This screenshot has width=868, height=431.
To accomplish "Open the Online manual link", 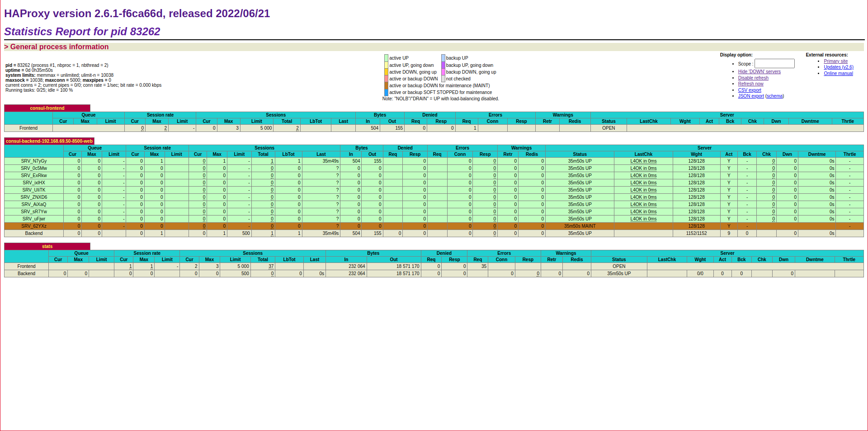I will click(x=838, y=74).
